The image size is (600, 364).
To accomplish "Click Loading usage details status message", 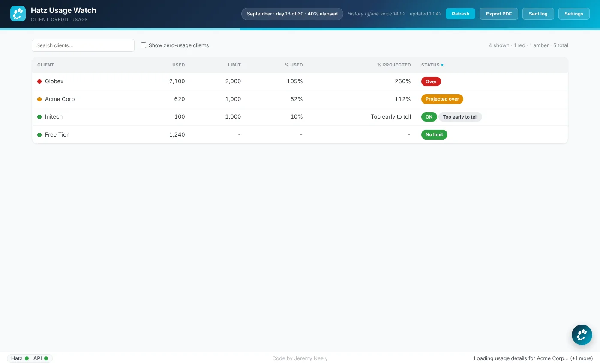I will (534, 358).
